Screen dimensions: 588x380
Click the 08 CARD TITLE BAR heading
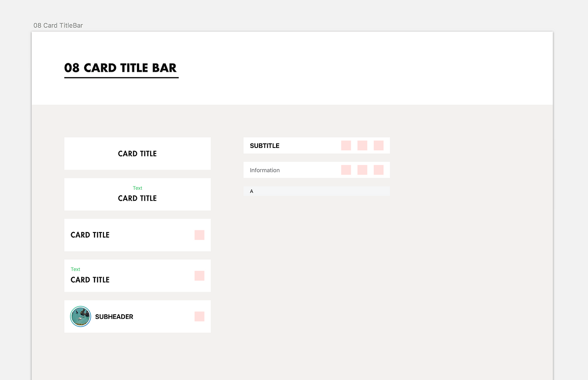120,68
